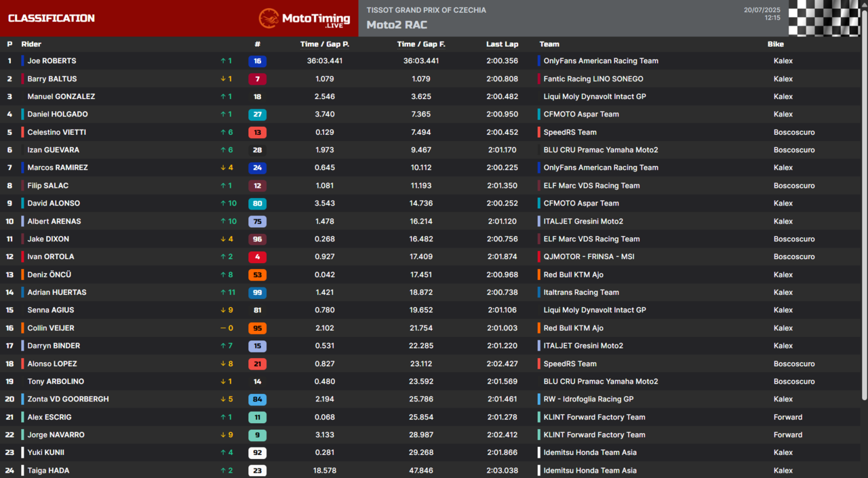Click the Rider column header
The width and height of the screenshot is (868, 478).
pos(31,44)
